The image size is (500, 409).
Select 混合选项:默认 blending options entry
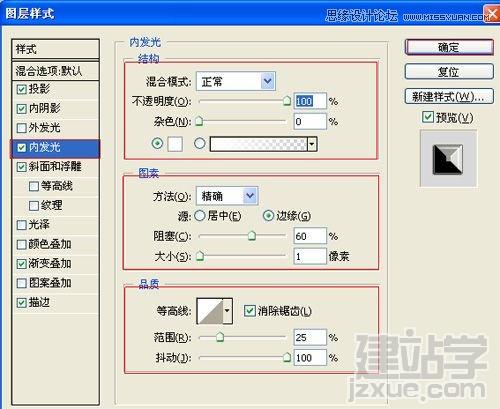(55, 71)
